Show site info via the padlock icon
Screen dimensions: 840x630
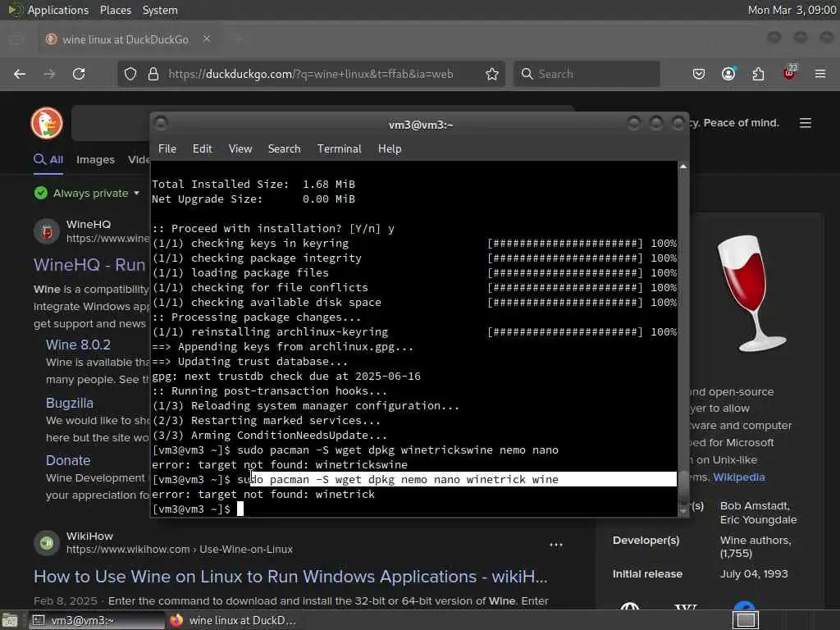(x=153, y=74)
